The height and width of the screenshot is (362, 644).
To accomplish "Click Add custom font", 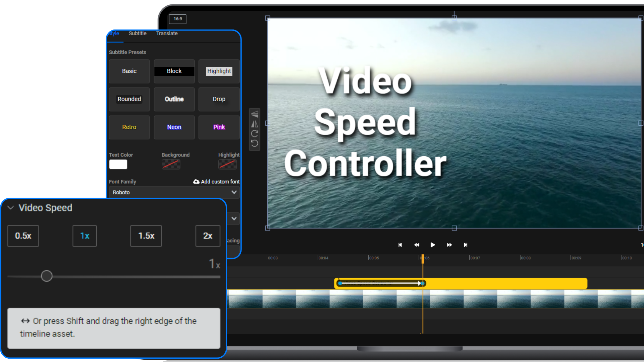I will point(216,181).
